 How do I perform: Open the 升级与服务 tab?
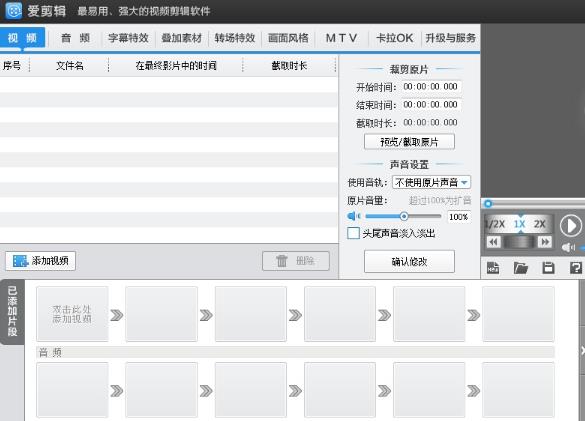[x=451, y=38]
